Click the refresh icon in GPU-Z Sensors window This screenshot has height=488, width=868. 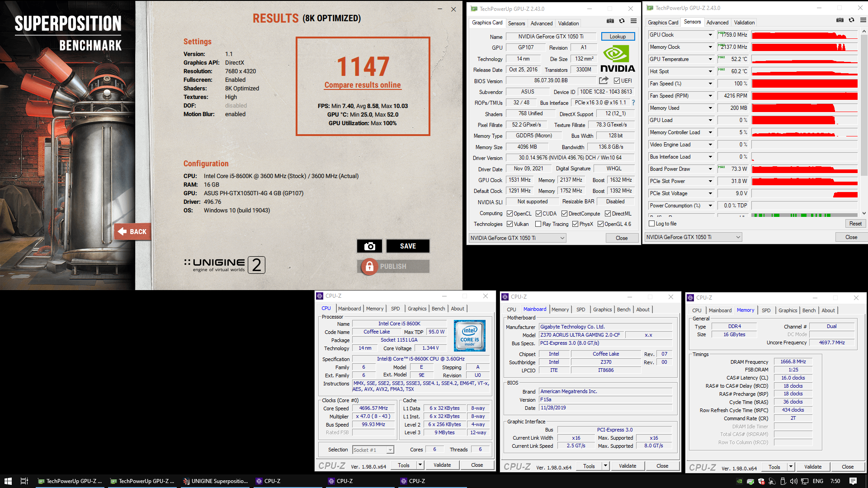click(x=852, y=20)
